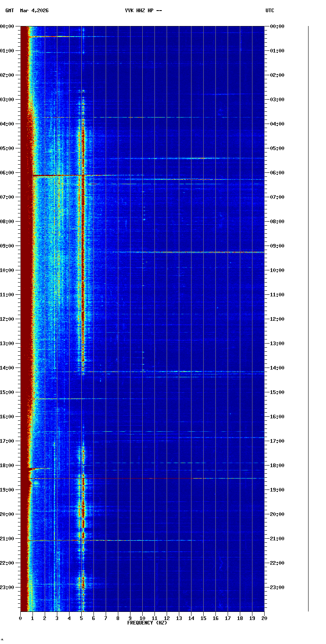The height and width of the screenshot is (644, 326).
Task: Select the 21:00 label on right axis
Action: (277, 539)
